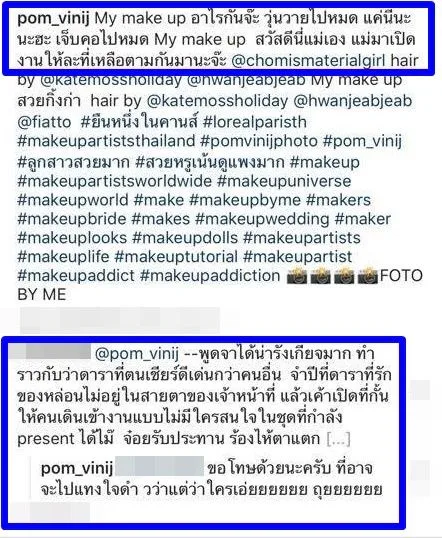442x538 pixels.
Task: Open the @fiatto mention link
Action: 44,122
